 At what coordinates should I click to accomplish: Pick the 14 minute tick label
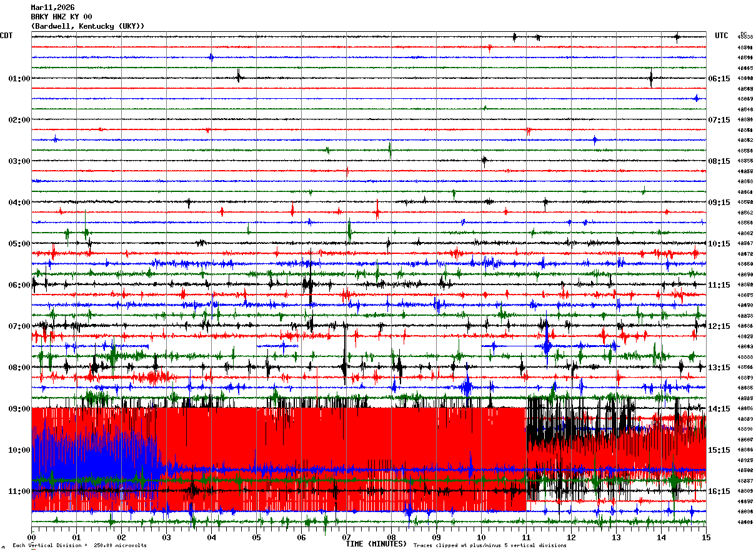click(662, 537)
